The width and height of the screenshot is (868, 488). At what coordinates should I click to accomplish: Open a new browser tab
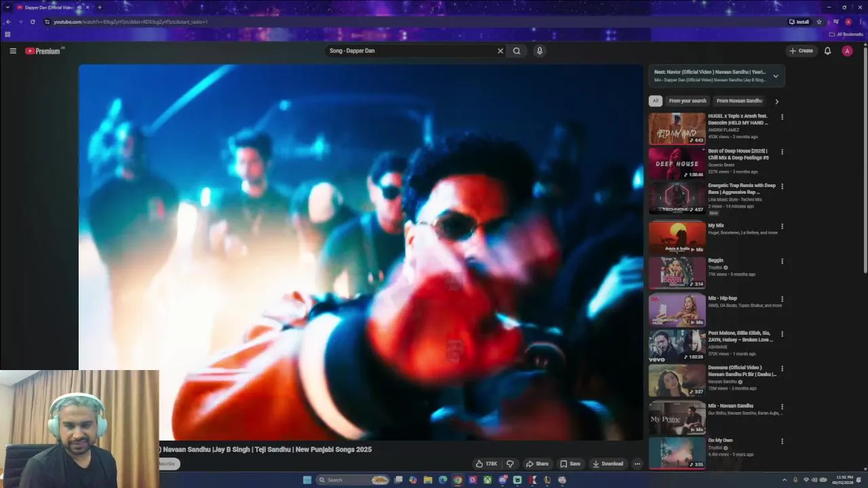(x=100, y=7)
